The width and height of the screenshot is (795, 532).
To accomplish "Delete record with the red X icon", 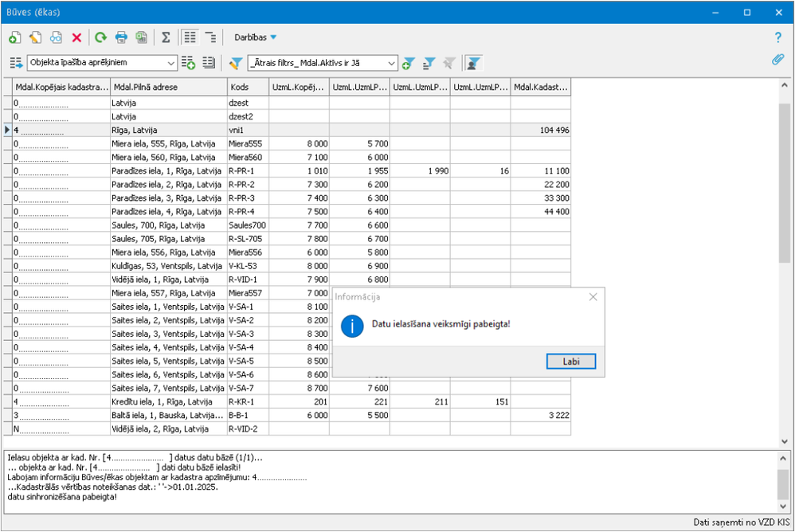I will click(x=76, y=37).
